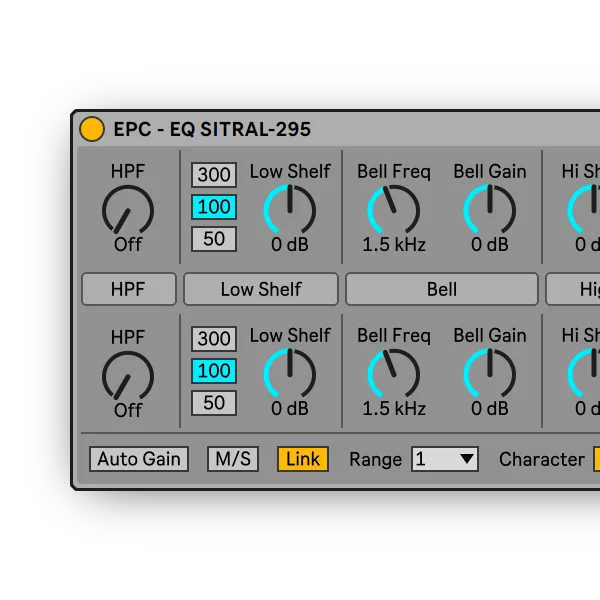Click top row 1.5 kHz value
600x600 pixels.
(394, 244)
